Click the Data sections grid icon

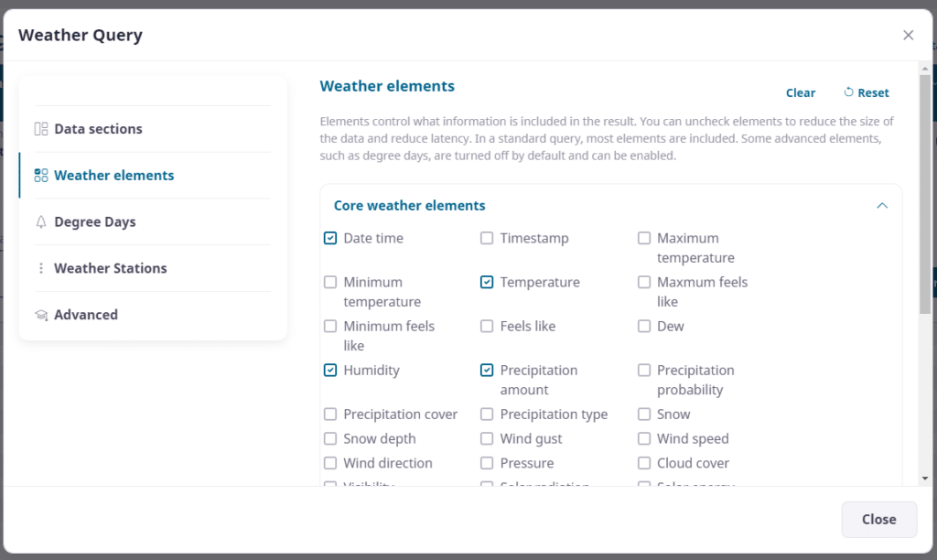[40, 128]
